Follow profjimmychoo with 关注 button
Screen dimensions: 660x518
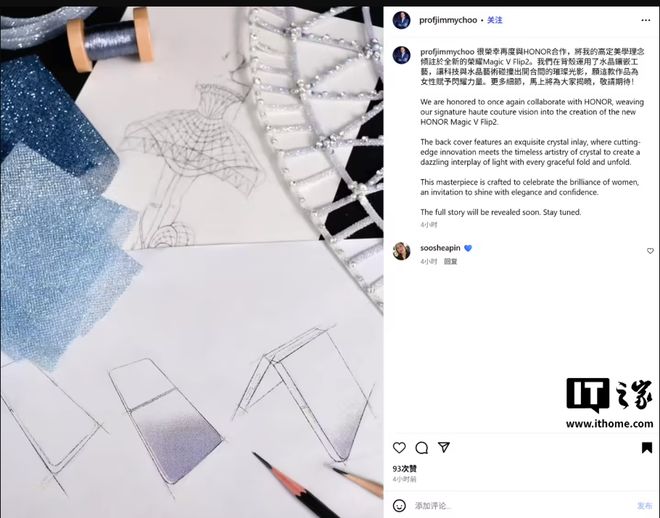click(x=495, y=20)
